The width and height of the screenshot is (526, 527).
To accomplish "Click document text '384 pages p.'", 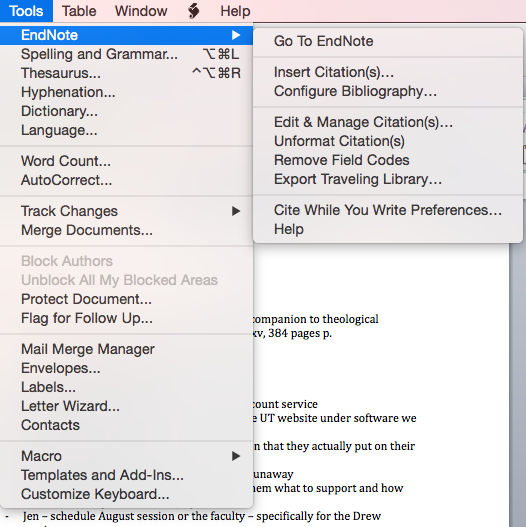I will pyautogui.click(x=300, y=333).
